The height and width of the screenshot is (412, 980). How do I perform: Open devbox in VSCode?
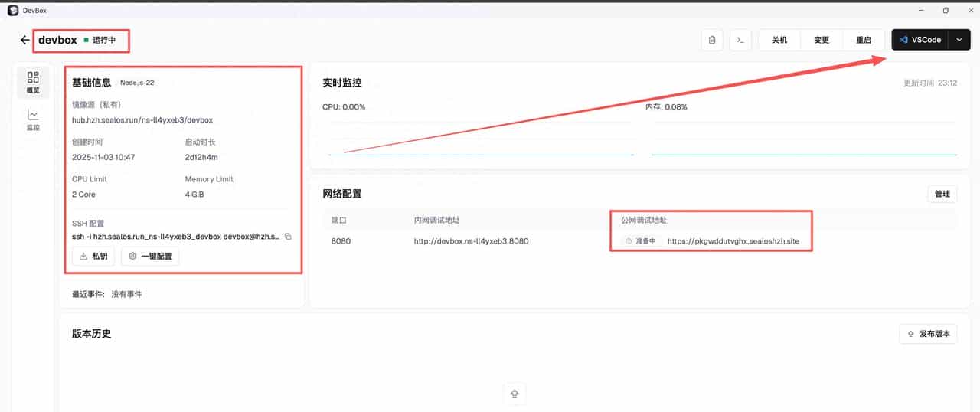tap(920, 40)
